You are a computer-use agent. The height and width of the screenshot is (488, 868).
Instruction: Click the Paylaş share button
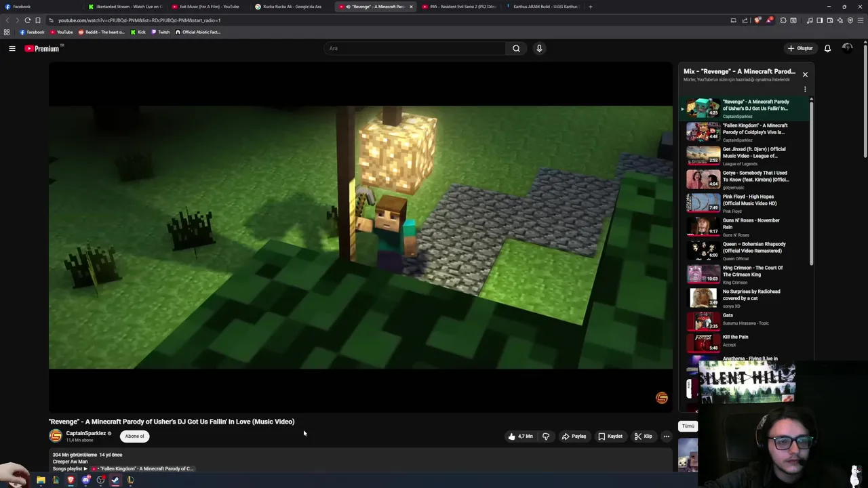click(574, 436)
